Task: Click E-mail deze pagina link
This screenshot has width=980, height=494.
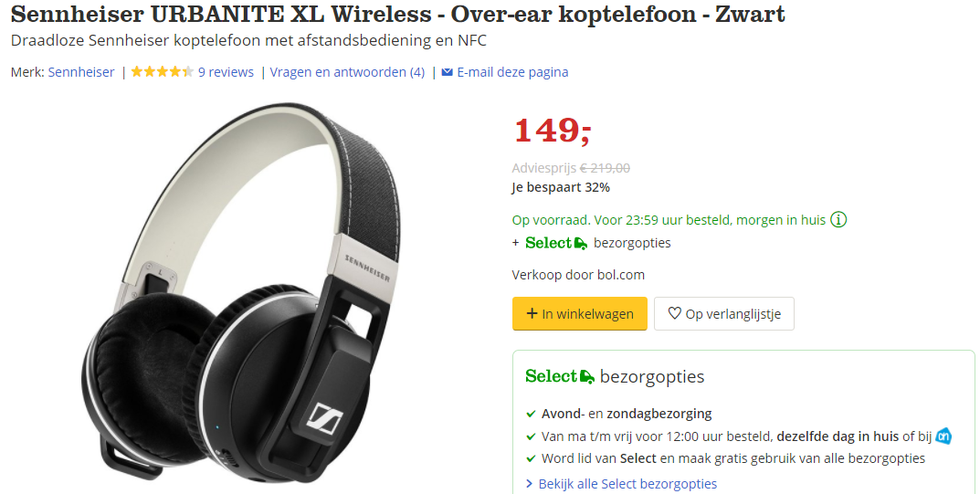Action: (x=512, y=72)
